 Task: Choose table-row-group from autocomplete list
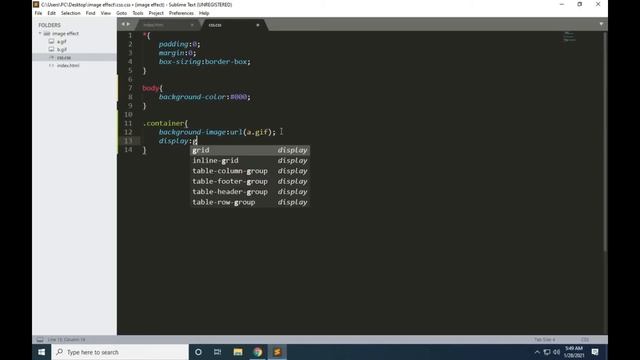click(250, 202)
